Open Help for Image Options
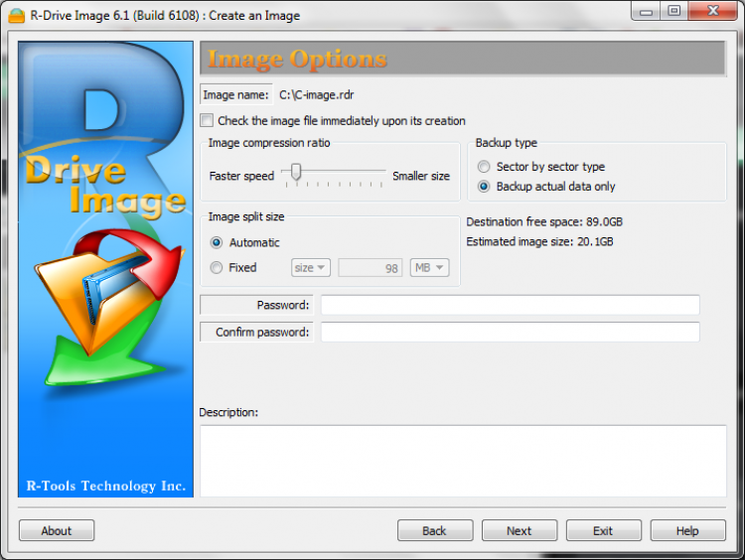The height and width of the screenshot is (560, 745). 688,530
